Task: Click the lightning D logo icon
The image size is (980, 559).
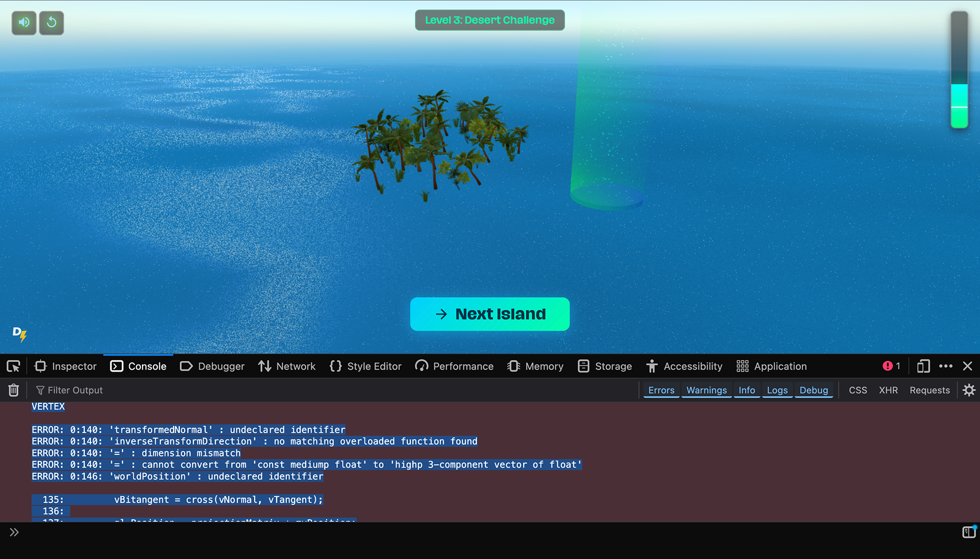Action: (x=19, y=334)
